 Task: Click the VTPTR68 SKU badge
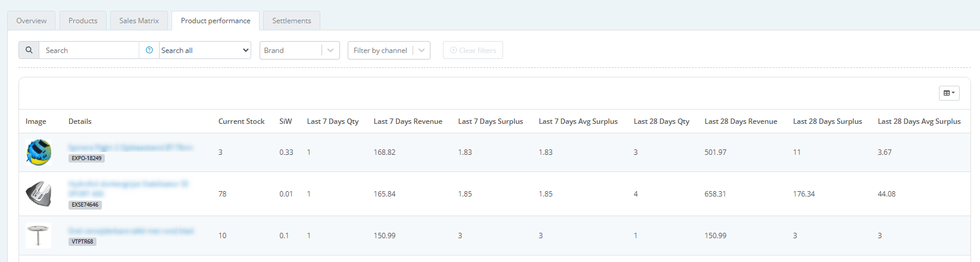[x=82, y=242]
